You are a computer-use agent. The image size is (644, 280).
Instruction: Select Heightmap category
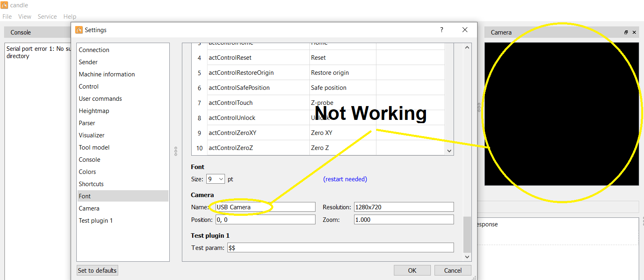(x=123, y=111)
